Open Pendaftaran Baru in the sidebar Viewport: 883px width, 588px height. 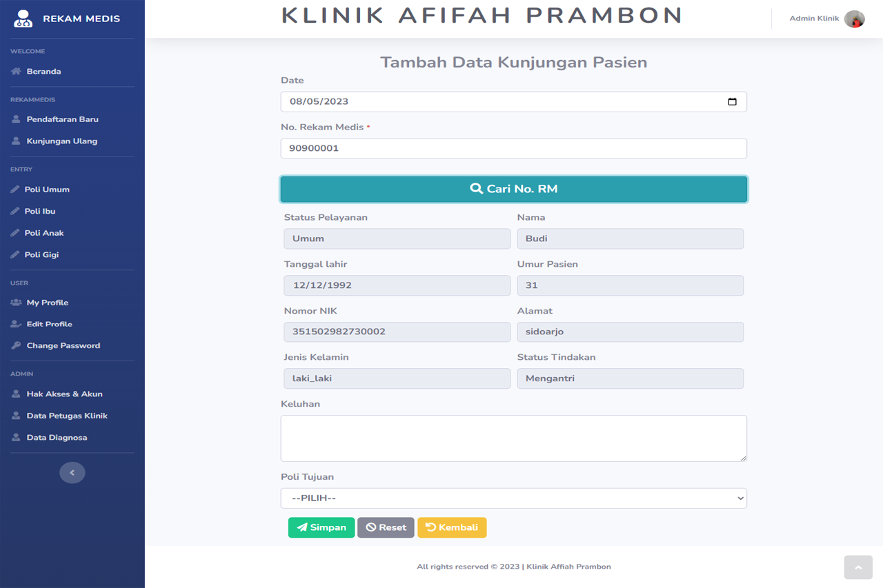tap(62, 119)
